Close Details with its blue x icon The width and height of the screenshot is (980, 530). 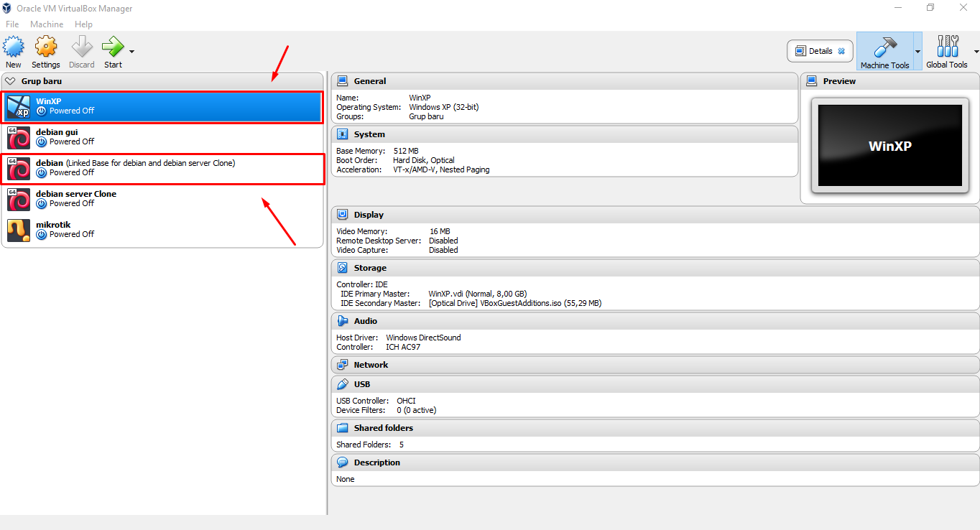click(841, 51)
